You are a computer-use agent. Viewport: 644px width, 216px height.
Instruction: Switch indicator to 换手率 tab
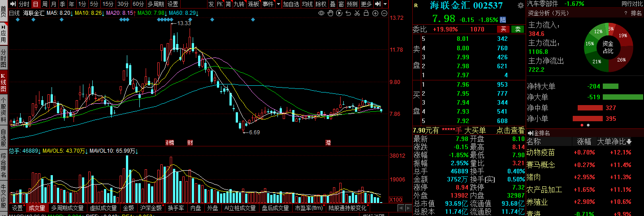[176, 208]
